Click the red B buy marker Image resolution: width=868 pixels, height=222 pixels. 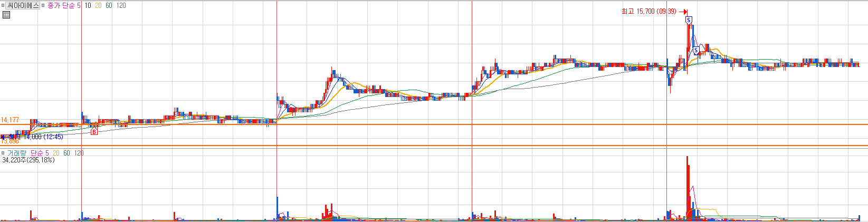[94, 131]
